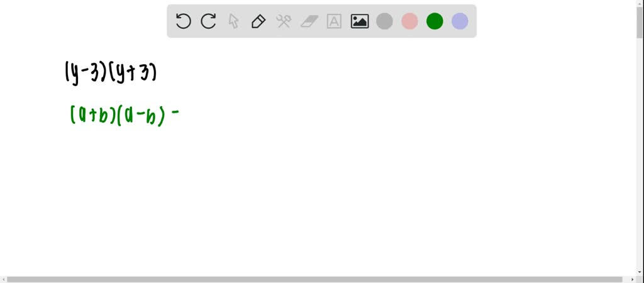This screenshot has width=644, height=283.
Task: Click the green (a+b)(a-b) formula
Action: (x=125, y=115)
